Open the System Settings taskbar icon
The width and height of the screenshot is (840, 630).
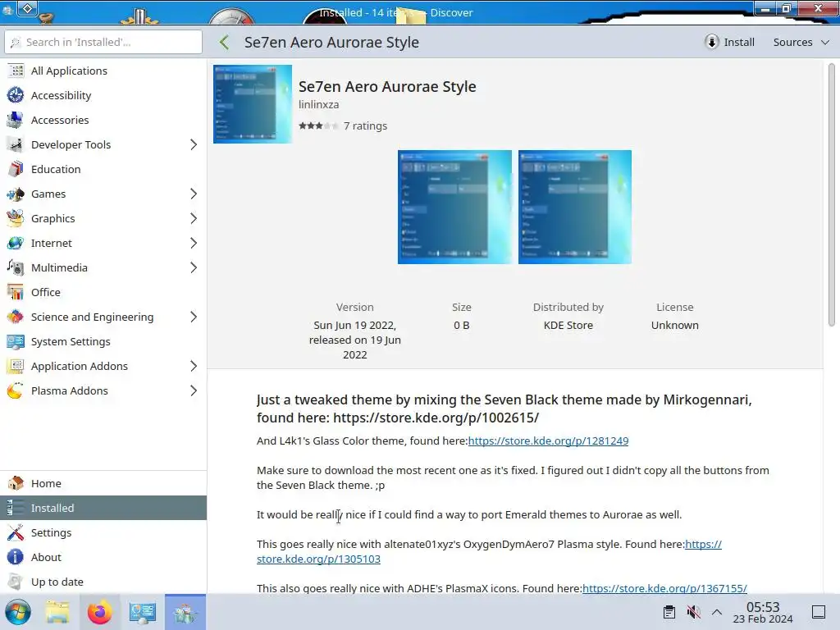click(x=142, y=612)
